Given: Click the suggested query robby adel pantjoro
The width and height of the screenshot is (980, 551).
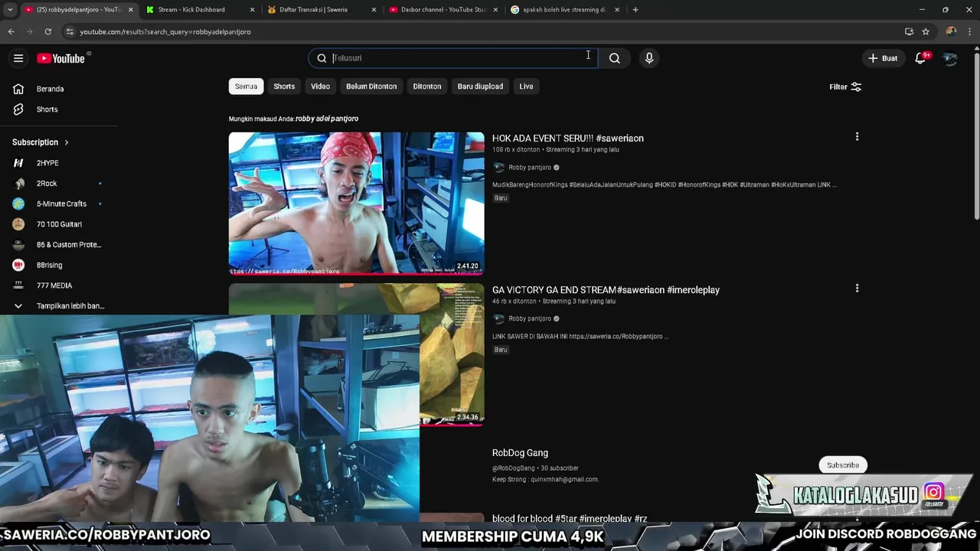Looking at the screenshot, I should [327, 119].
